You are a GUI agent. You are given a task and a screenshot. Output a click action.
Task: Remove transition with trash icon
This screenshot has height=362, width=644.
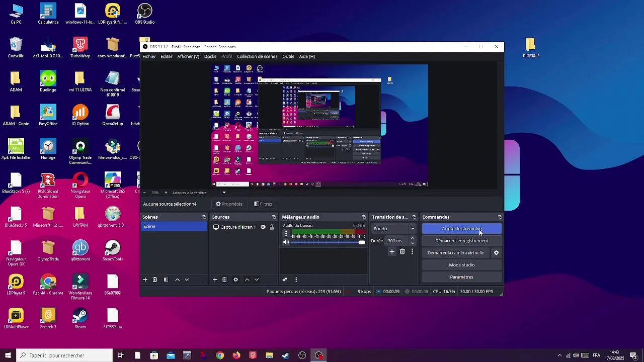pos(402,251)
